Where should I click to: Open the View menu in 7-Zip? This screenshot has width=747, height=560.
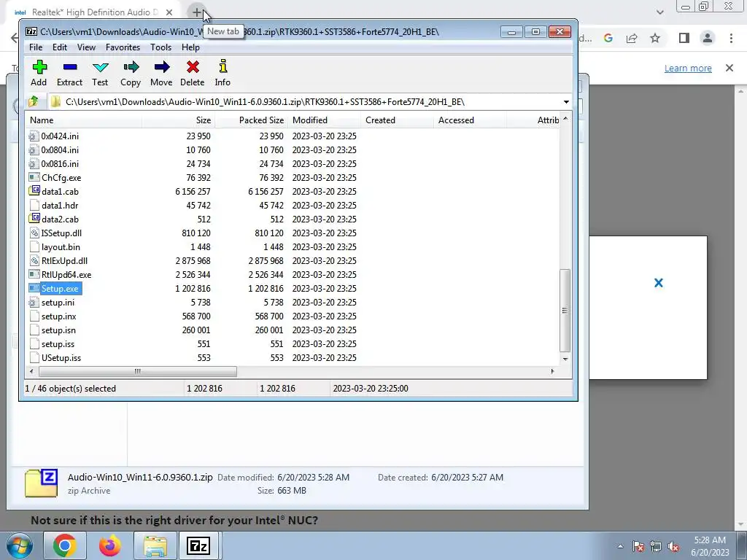point(86,47)
